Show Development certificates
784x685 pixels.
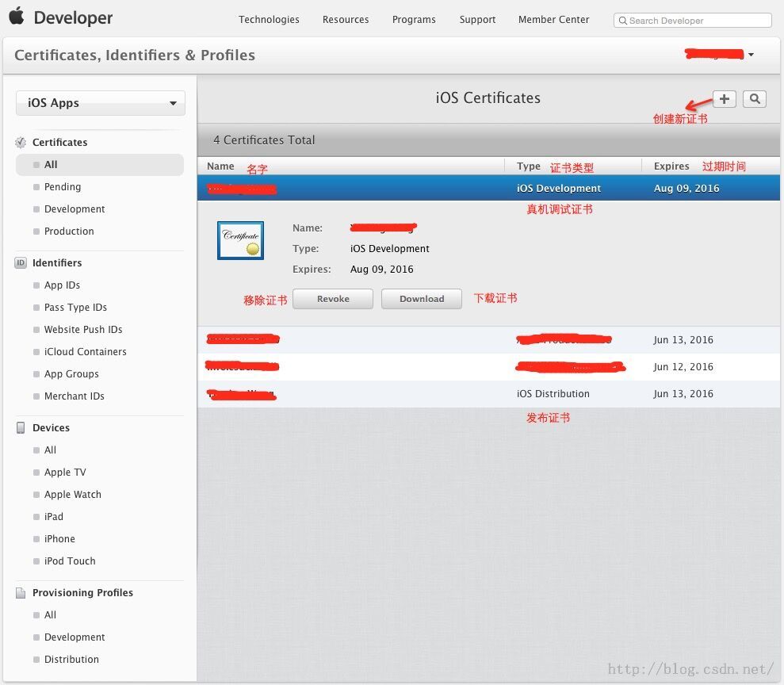75,209
